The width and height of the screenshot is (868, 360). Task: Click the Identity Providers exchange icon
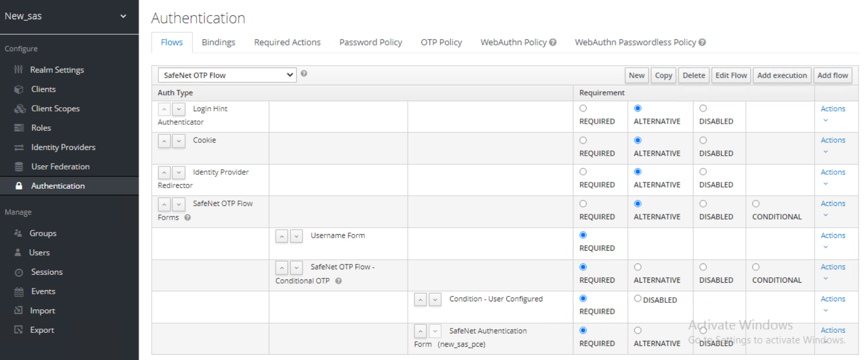pyautogui.click(x=19, y=147)
